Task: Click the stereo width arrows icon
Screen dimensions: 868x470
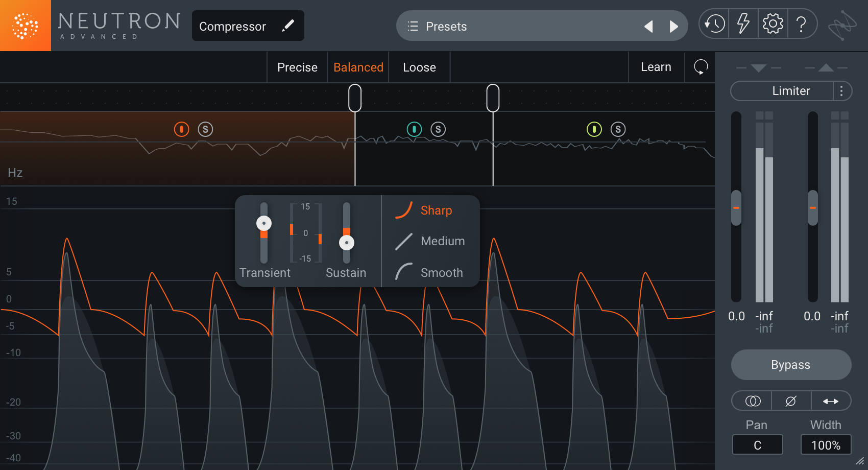Action: [830, 401]
